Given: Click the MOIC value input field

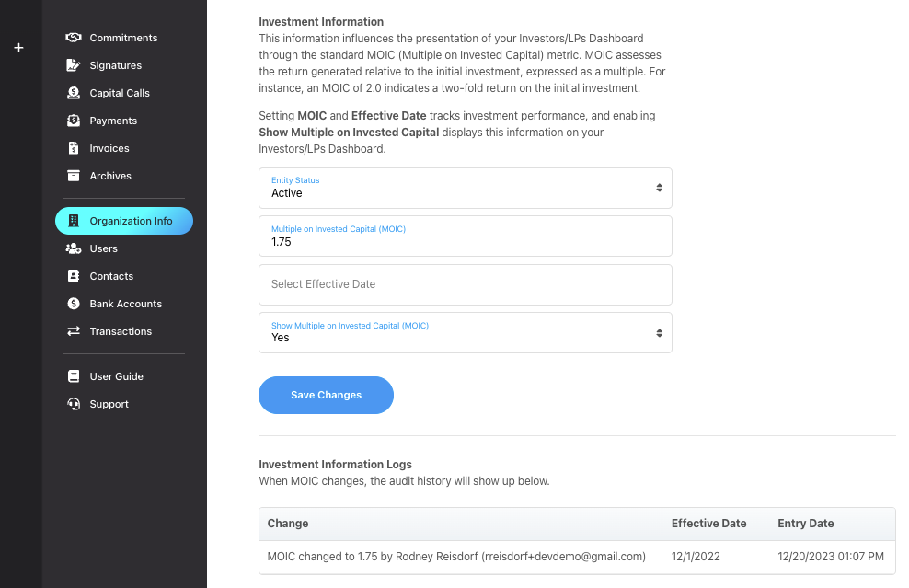Looking at the screenshot, I should pos(465,236).
